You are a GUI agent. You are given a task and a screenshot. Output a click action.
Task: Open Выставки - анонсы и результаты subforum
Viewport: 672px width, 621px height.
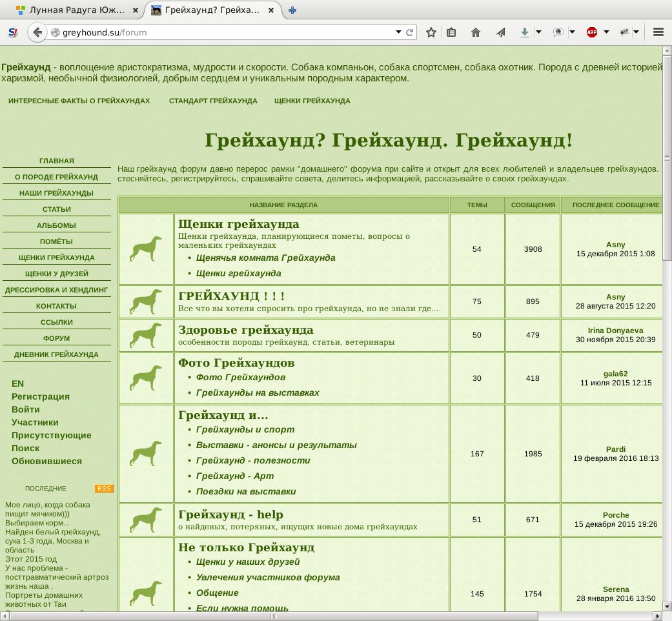click(x=276, y=445)
